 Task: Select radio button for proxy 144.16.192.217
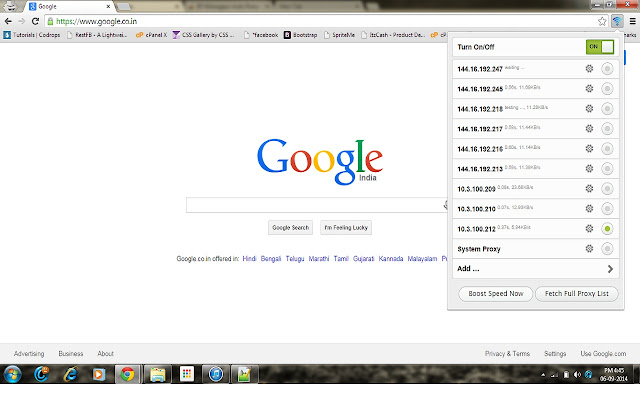(x=607, y=129)
